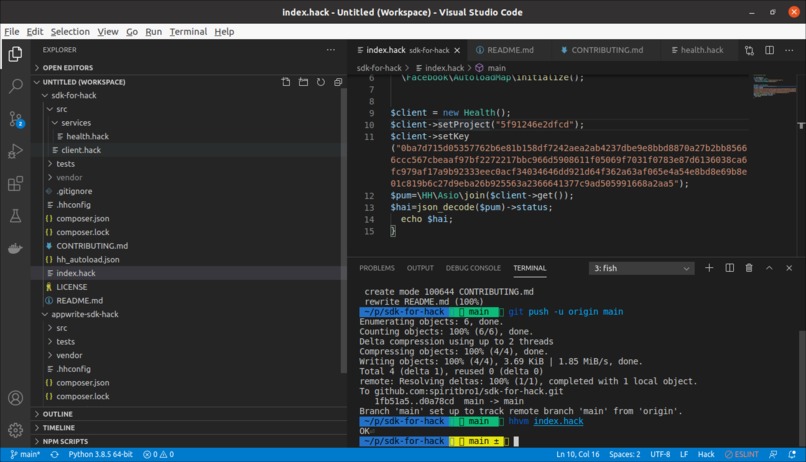The image size is (806, 462).
Task: Click errors and warnings count in status bar
Action: coord(158,454)
